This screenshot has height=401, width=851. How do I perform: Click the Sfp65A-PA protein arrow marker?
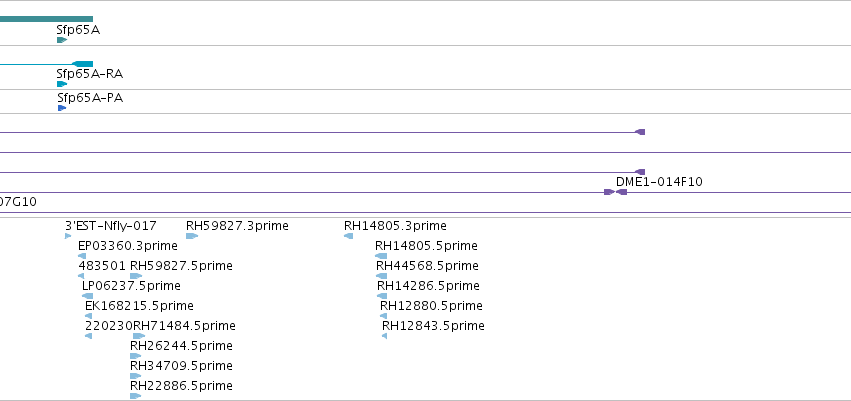click(x=62, y=108)
